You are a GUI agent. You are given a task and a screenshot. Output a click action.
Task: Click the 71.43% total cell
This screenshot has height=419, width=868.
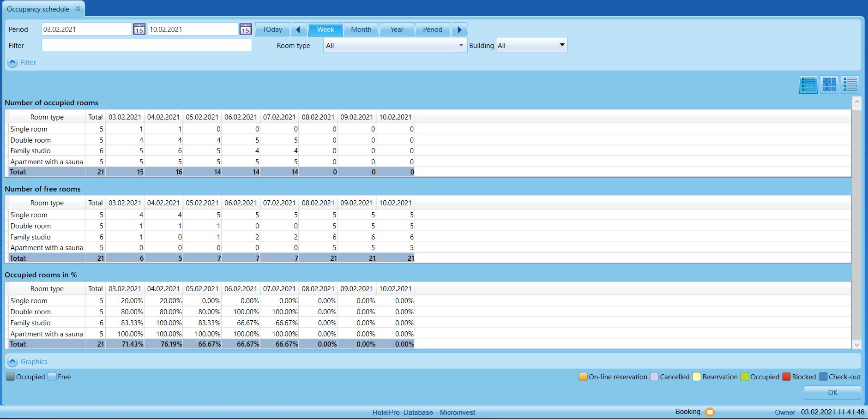[x=125, y=344]
